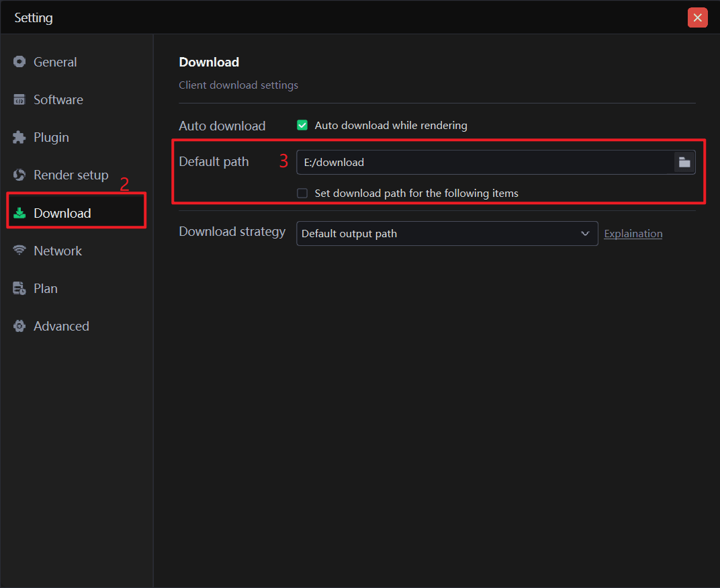
Task: Switch to the Software settings tab
Action: 58,99
